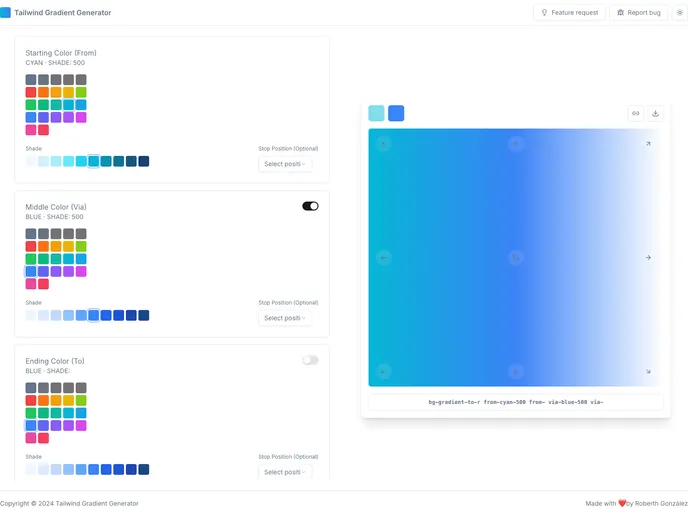
Task: Download the gradient with the download icon
Action: click(656, 113)
